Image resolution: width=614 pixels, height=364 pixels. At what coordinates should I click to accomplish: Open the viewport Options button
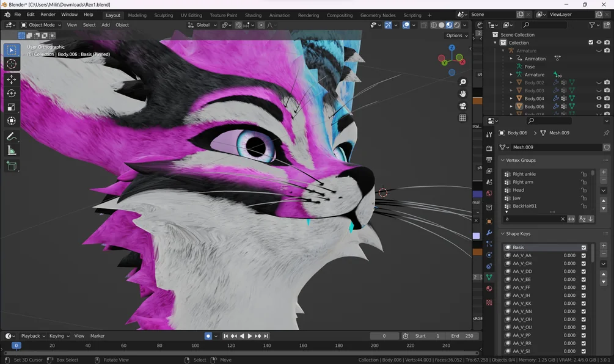[x=456, y=35]
